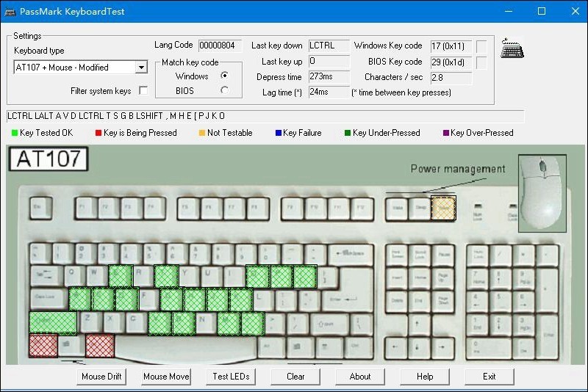Click the PassMark KeyboardTest title bar icon
The image size is (588, 392).
point(10,12)
